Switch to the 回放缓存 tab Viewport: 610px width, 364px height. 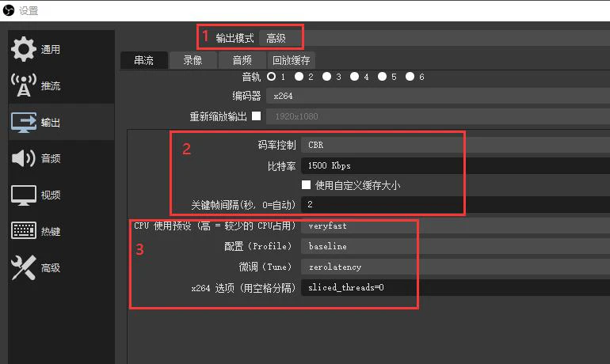pyautogui.click(x=291, y=60)
